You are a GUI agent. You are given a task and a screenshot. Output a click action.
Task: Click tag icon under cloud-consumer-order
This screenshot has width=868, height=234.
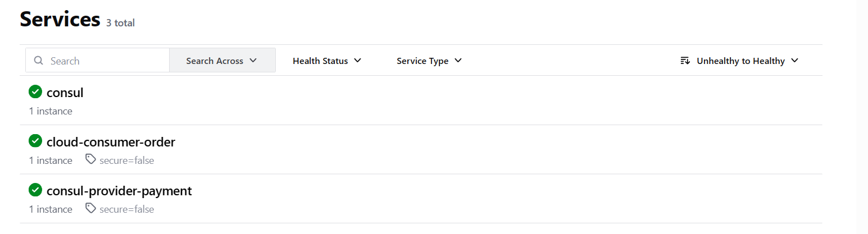click(x=90, y=160)
